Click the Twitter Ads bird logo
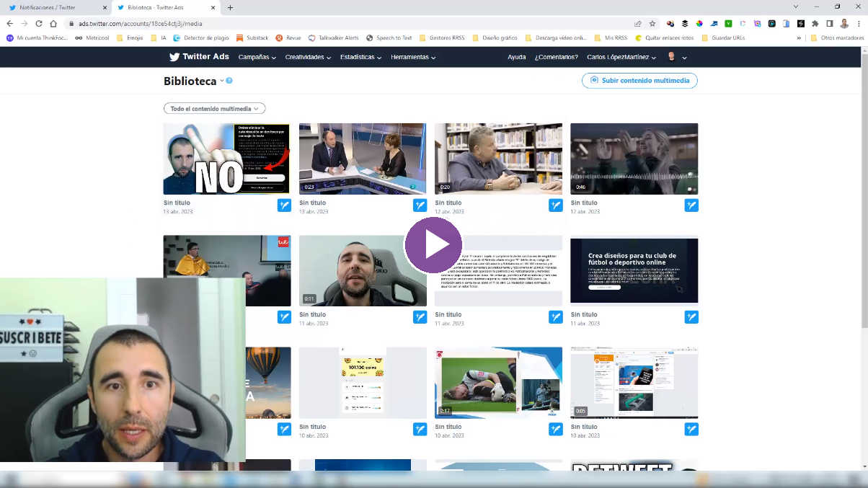The height and width of the screenshot is (488, 868). [174, 57]
